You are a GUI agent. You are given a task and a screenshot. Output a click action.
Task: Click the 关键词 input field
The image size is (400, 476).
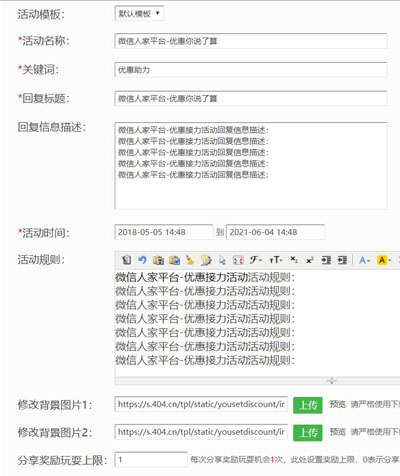(251, 70)
